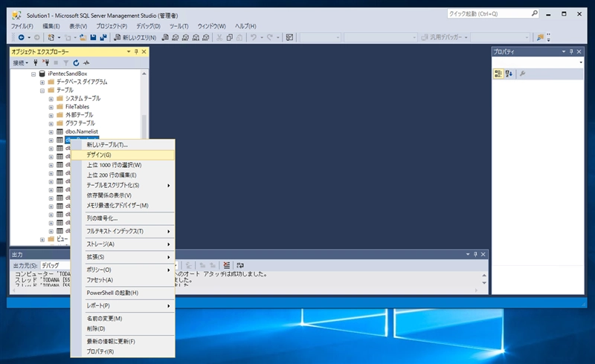The height and width of the screenshot is (364, 595).
Task: Close the オブジェクト エクスプローラー panel
Action: pyautogui.click(x=144, y=51)
